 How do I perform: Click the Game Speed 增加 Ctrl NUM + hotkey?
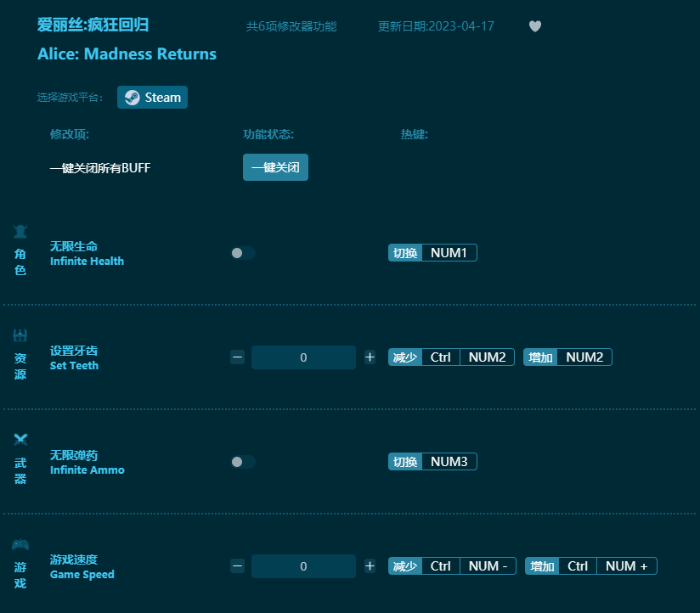pos(590,566)
